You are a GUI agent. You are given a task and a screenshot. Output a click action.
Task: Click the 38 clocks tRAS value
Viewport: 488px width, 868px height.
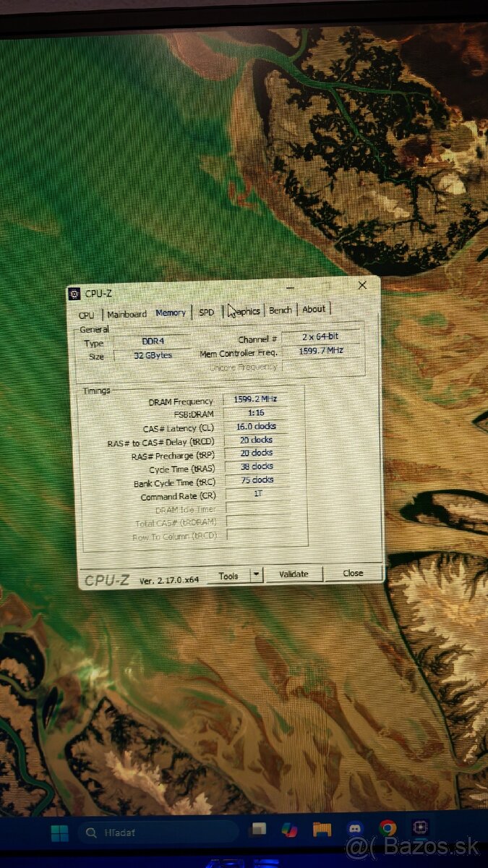[x=257, y=467]
